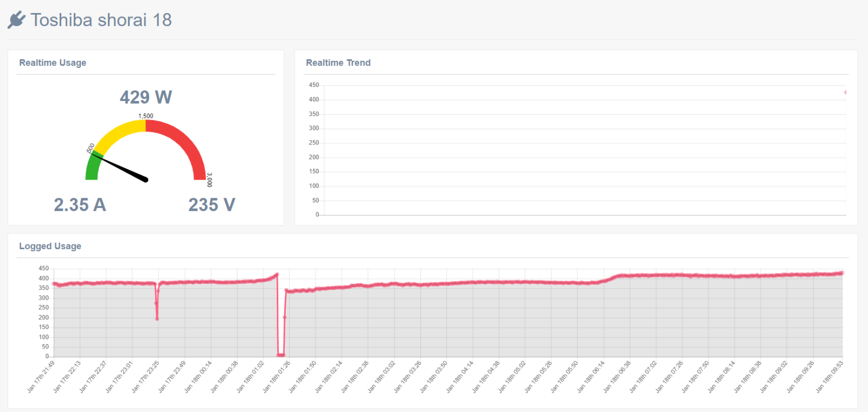Click the black gauge needle

click(x=122, y=168)
